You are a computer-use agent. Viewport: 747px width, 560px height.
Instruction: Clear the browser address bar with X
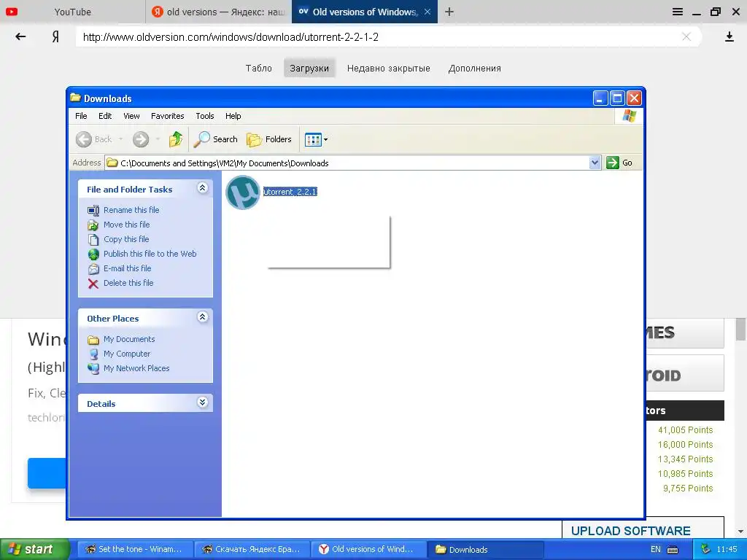click(x=686, y=36)
